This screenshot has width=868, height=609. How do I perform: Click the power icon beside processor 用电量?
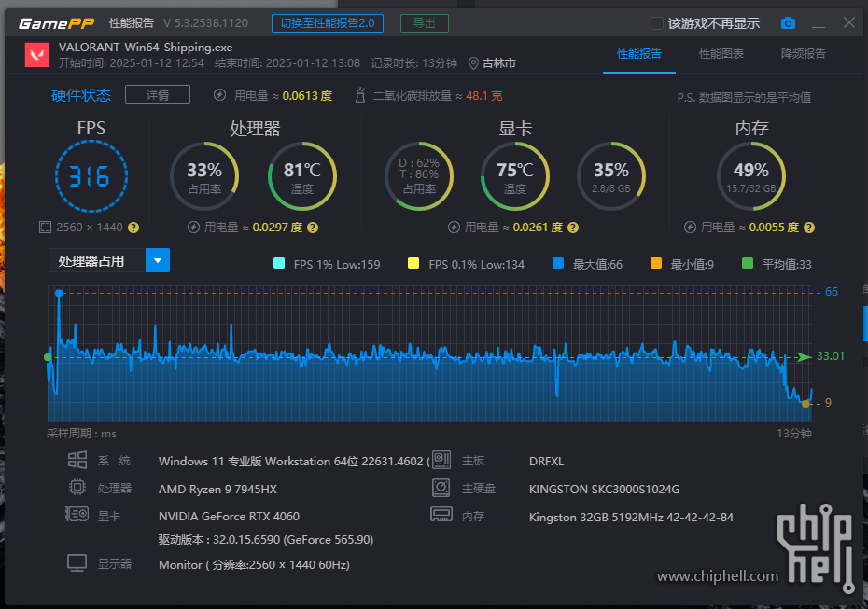click(x=193, y=228)
